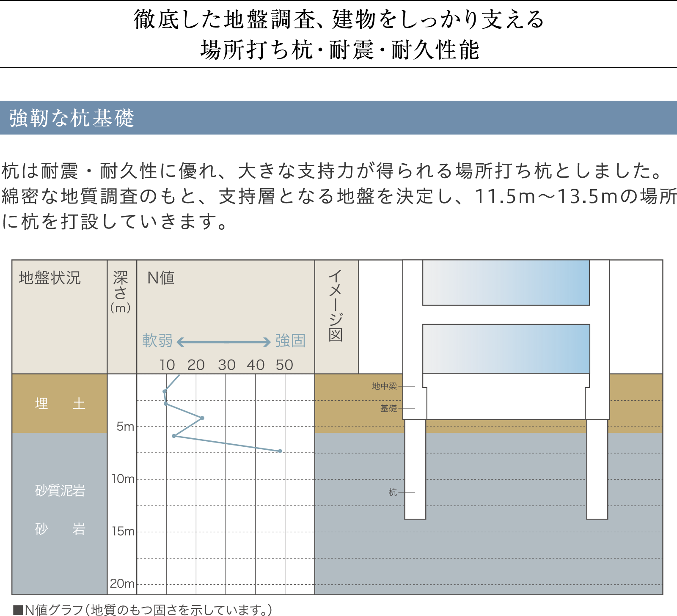Click the 地中梁 label in the diagram
677x616 pixels.
click(x=384, y=386)
